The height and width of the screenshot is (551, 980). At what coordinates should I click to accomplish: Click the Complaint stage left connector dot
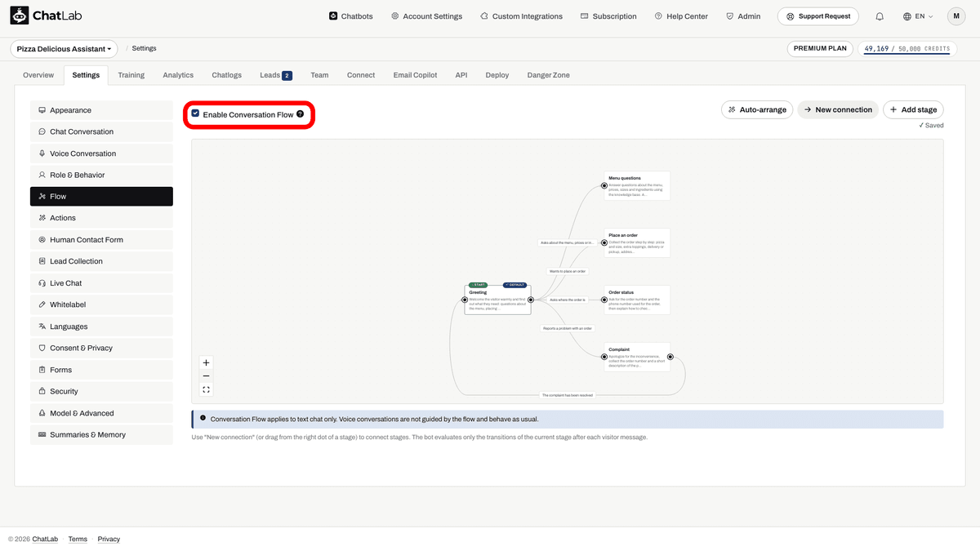(x=604, y=357)
